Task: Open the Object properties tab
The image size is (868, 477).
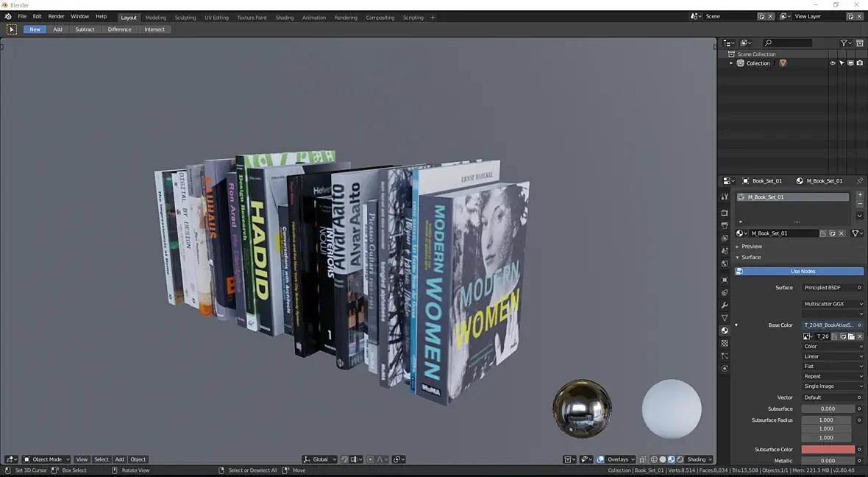Action: coord(725,280)
